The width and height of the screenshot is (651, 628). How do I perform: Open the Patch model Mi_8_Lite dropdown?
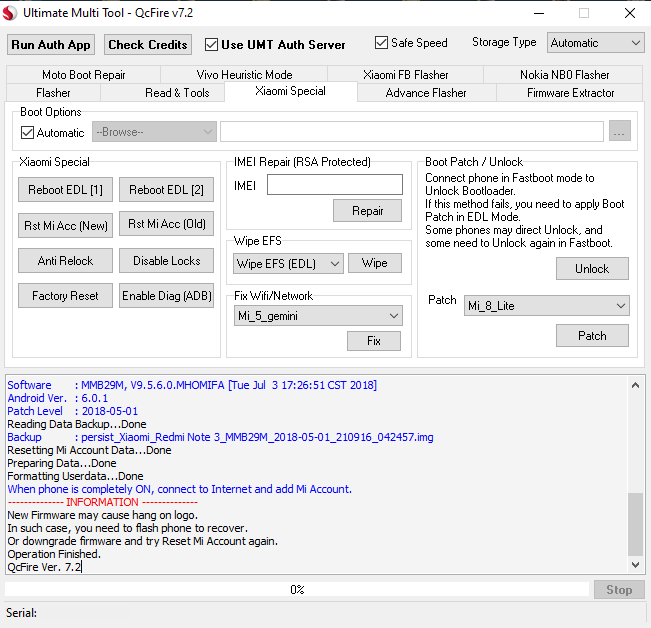tap(546, 306)
